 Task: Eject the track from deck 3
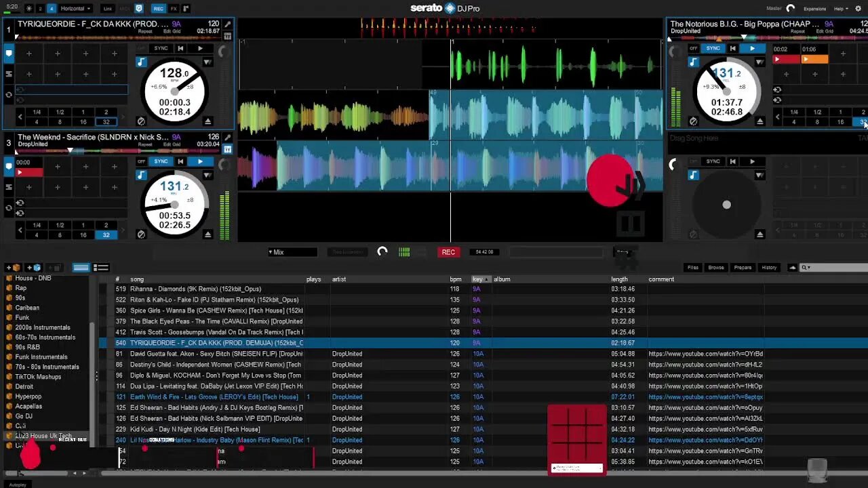point(208,235)
